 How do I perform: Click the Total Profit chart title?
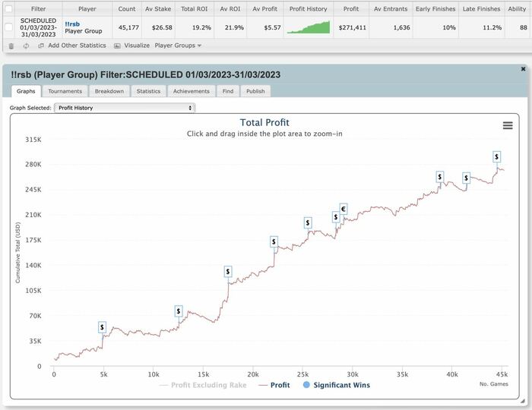pyautogui.click(x=264, y=122)
